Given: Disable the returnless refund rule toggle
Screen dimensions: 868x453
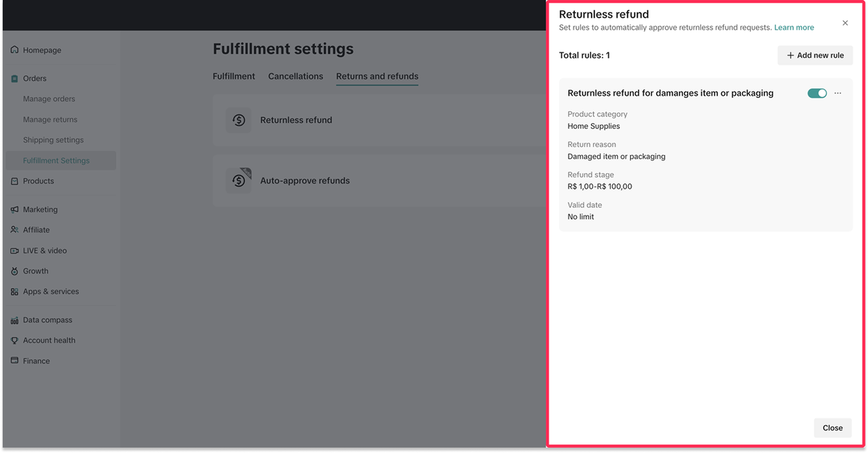Looking at the screenshot, I should coord(817,93).
